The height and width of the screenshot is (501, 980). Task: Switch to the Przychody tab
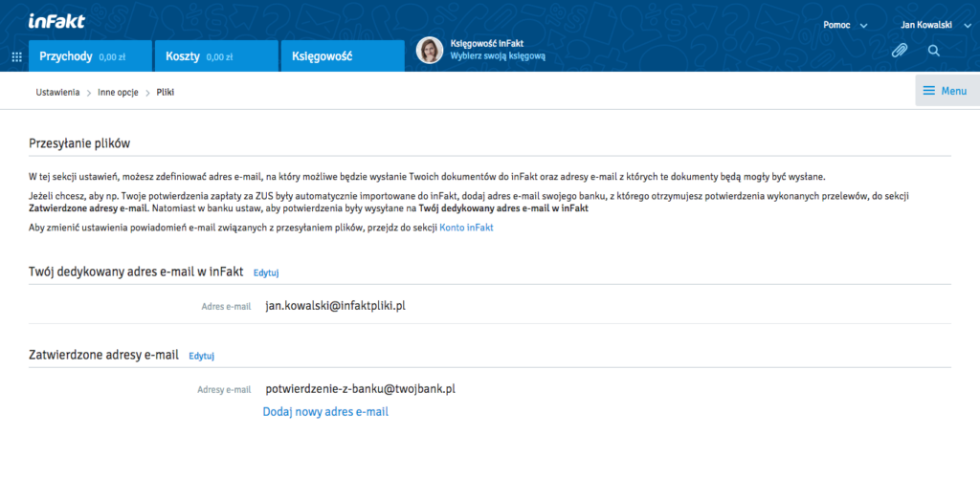click(90, 56)
